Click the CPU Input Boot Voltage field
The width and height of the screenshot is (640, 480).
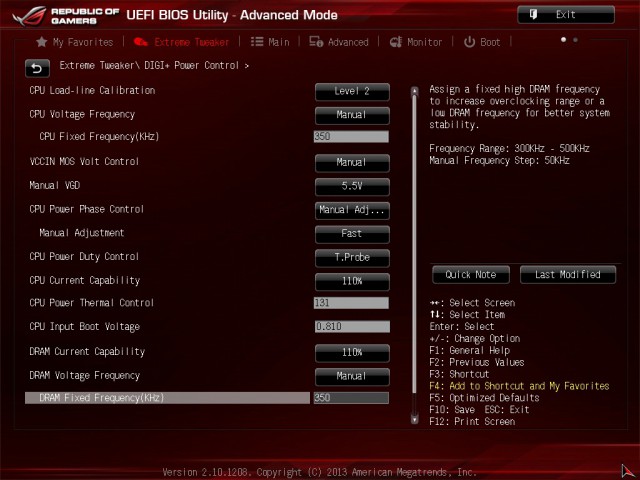[352, 327]
